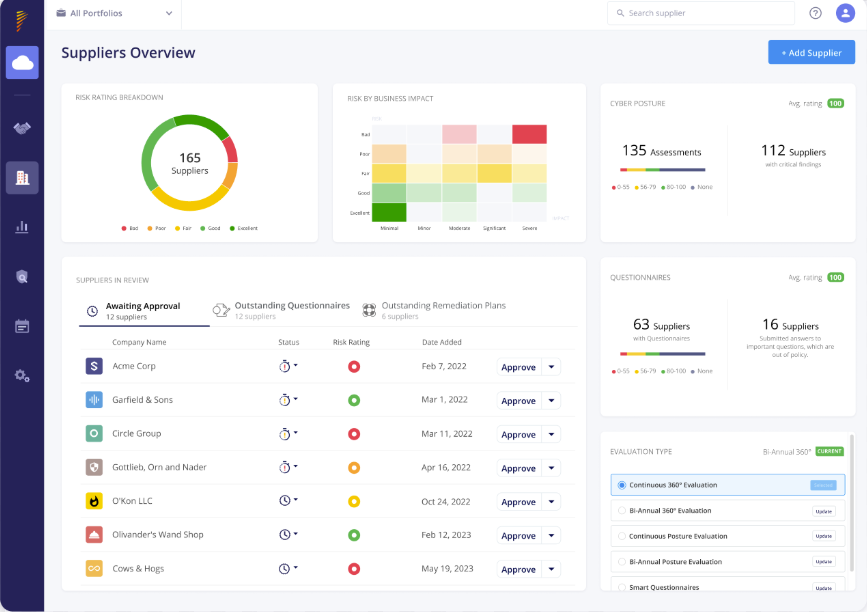Click the O'Kon LLC yellow risk rating icon
Screen dimensions: 867x612
point(354,501)
